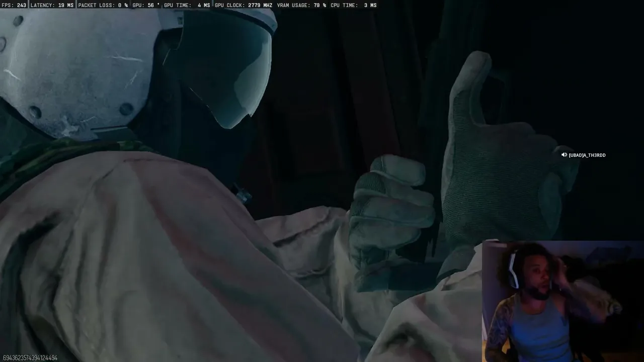This screenshot has height=362, width=644.
Task: Click the "LATENCY: 19 MS" stat
Action: pyautogui.click(x=52, y=5)
